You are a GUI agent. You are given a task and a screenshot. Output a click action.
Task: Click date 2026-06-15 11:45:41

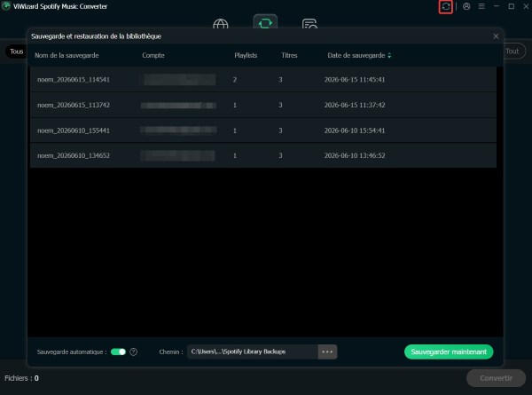(x=355, y=80)
